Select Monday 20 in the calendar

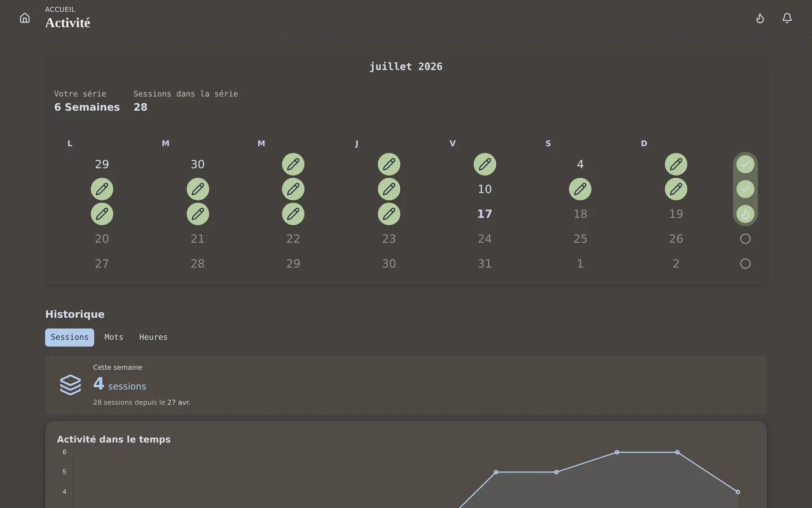click(102, 239)
